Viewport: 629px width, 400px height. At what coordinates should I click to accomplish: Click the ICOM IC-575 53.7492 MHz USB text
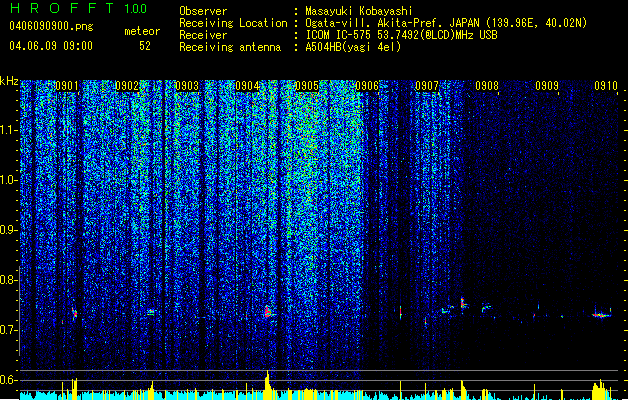(401, 35)
